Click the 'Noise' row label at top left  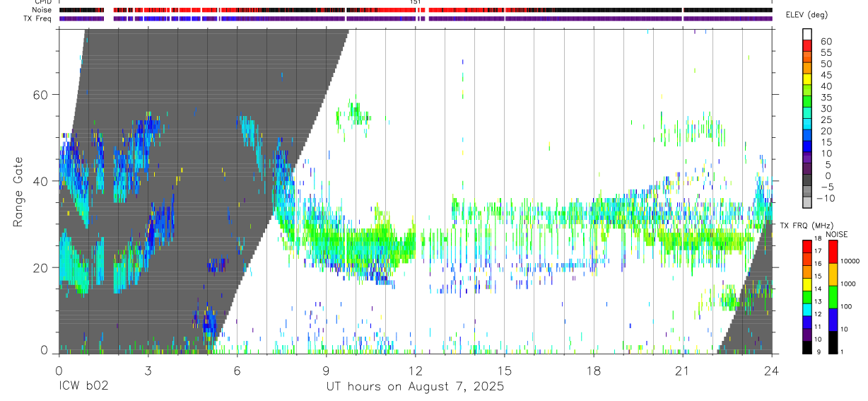(42, 10)
